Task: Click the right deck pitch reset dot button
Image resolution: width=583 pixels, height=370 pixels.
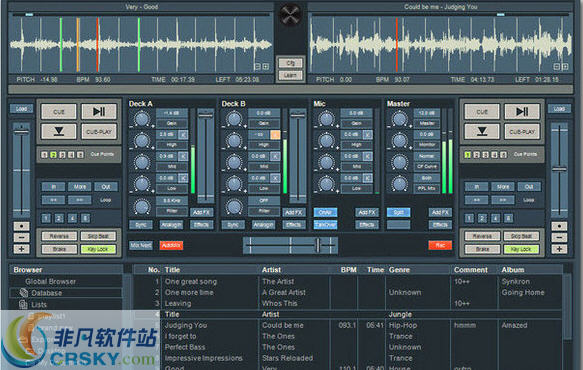Action: [x=559, y=226]
